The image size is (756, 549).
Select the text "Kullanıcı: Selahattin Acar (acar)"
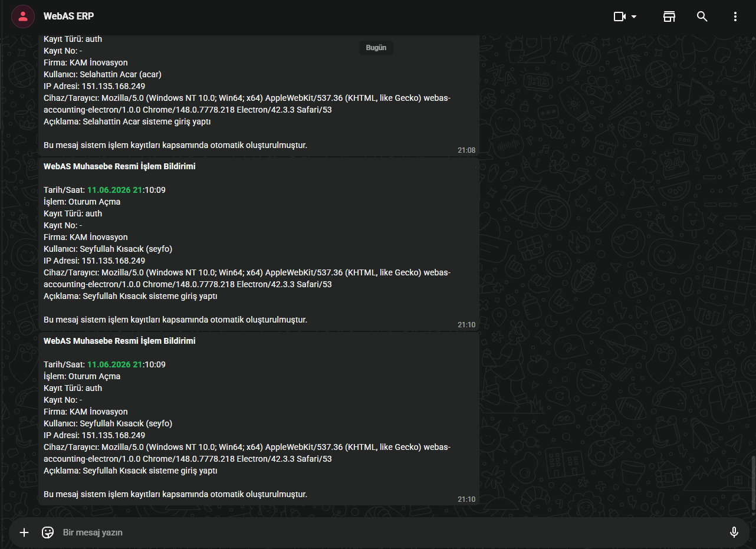click(103, 74)
